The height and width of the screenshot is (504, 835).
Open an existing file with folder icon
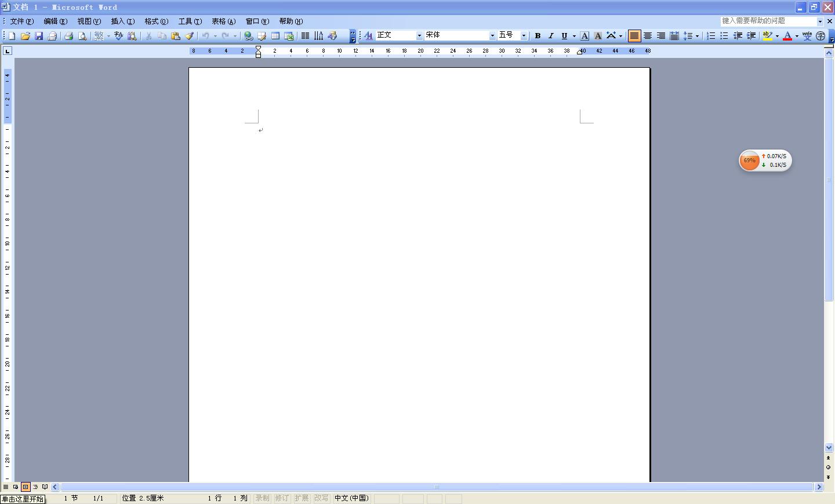[x=25, y=36]
